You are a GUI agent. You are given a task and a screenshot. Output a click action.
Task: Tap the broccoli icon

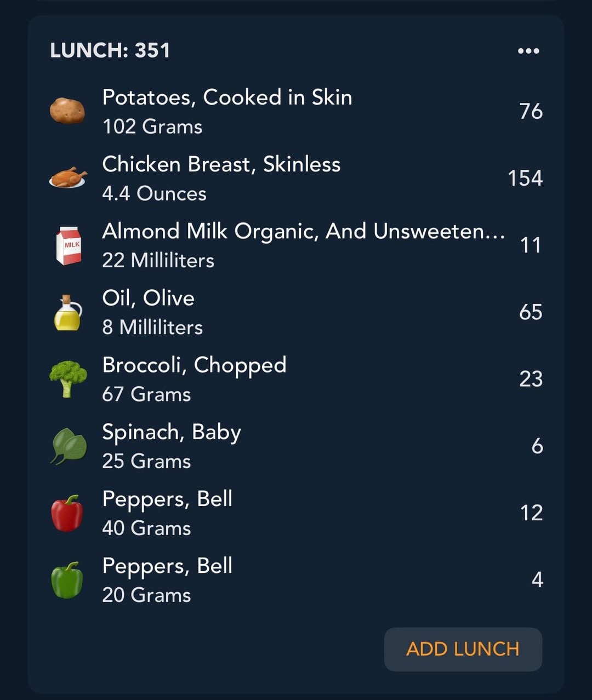point(68,379)
